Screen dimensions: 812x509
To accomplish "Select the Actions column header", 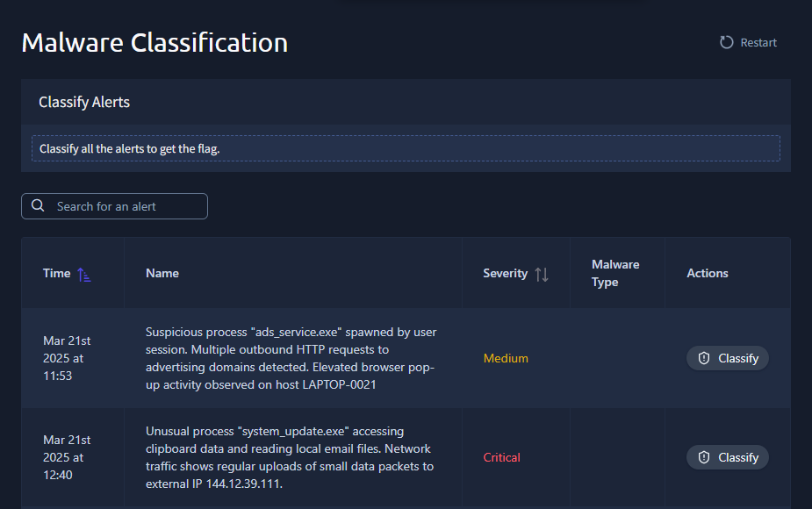I will (x=708, y=273).
